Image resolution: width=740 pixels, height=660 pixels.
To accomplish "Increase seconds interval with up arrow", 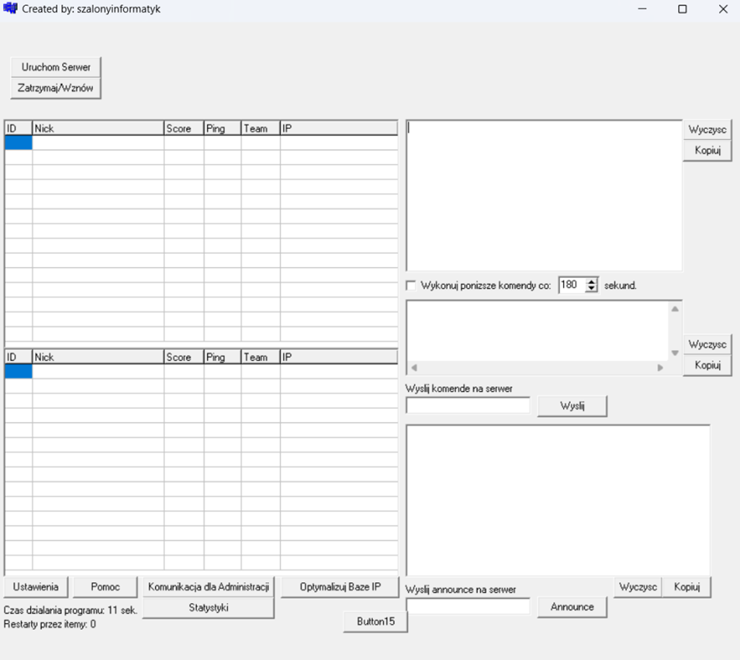I will pyautogui.click(x=591, y=281).
